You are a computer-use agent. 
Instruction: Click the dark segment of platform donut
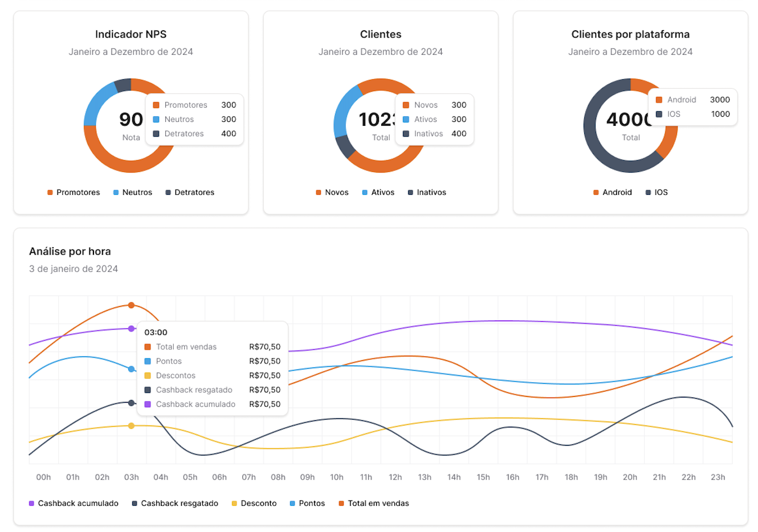click(598, 149)
